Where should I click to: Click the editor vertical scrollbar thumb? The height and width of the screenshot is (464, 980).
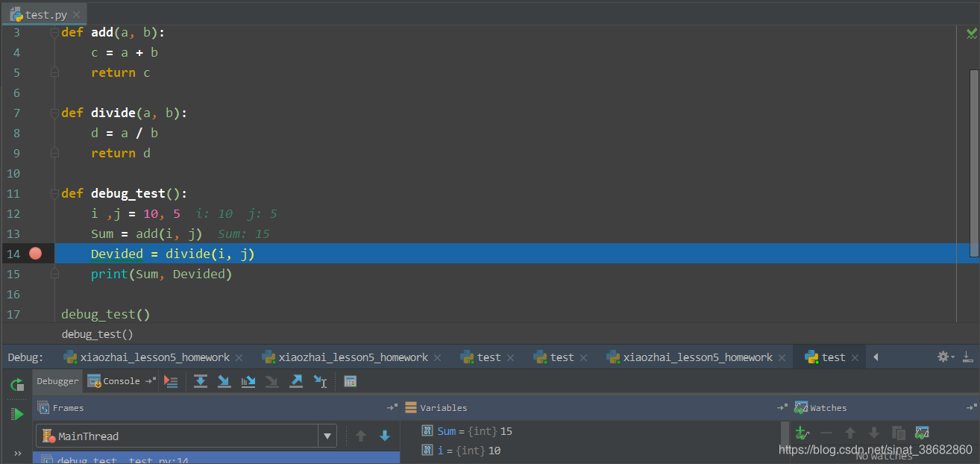pos(974,163)
